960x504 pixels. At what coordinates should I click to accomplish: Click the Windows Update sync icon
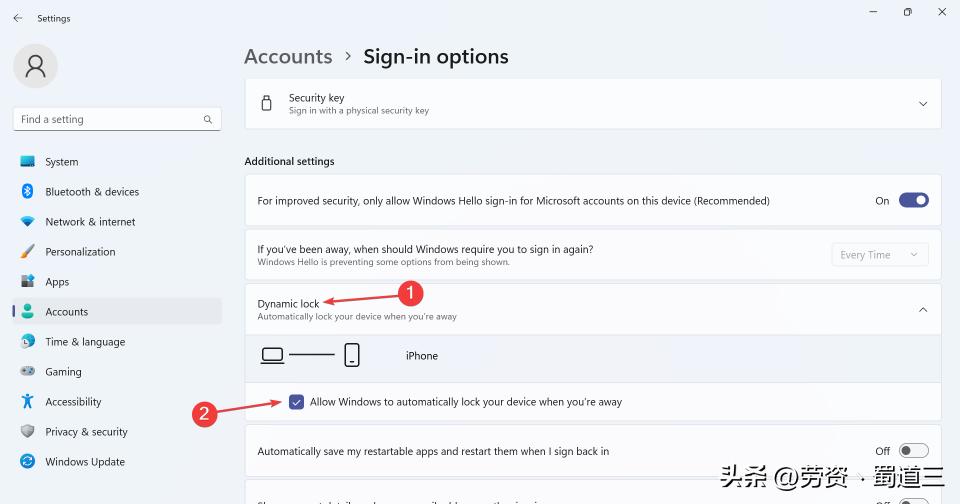pos(28,462)
